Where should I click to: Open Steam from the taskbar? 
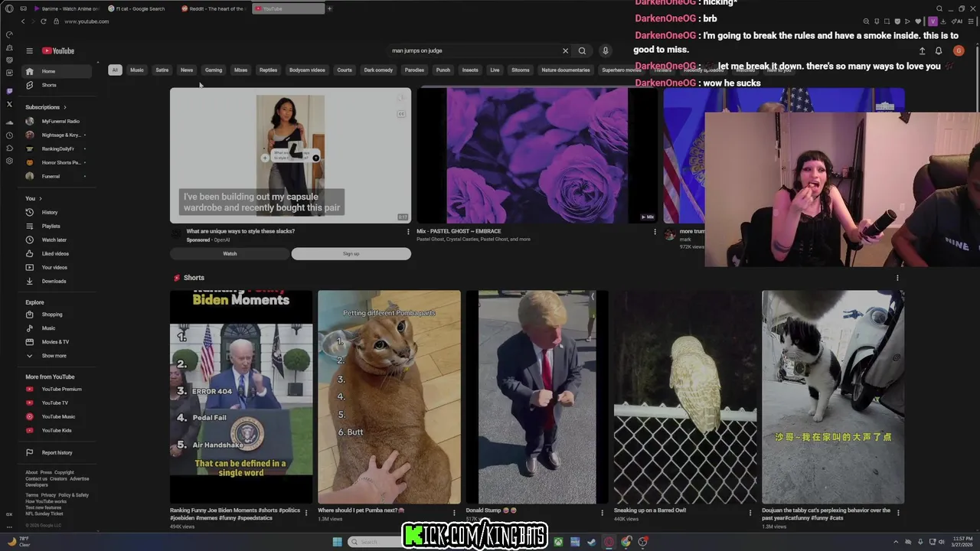point(592,542)
